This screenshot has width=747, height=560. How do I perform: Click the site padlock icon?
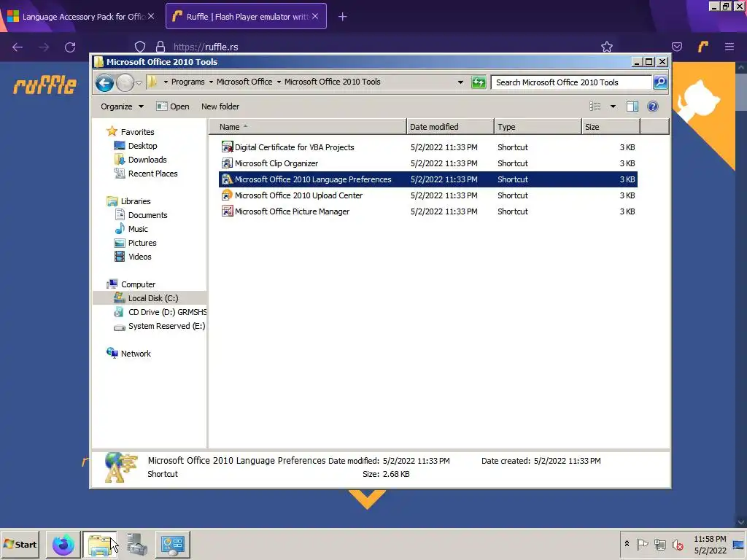point(160,47)
